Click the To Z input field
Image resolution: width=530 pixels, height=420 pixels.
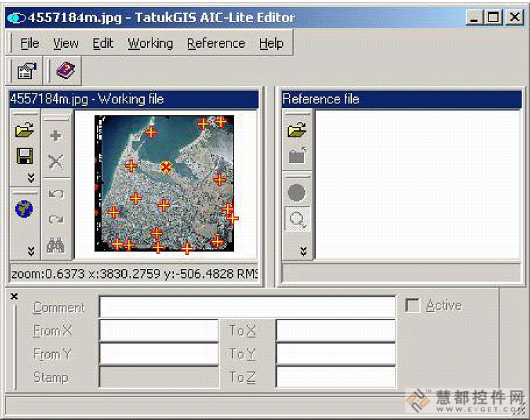point(335,377)
